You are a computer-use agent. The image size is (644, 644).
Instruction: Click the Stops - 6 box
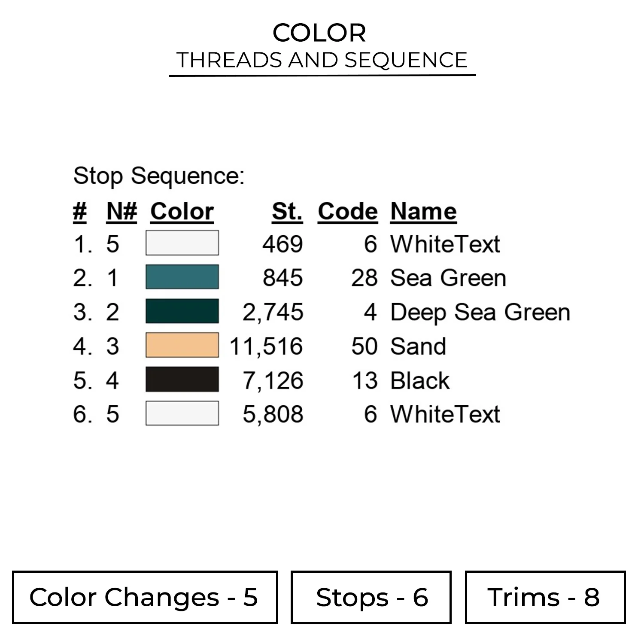click(x=371, y=597)
